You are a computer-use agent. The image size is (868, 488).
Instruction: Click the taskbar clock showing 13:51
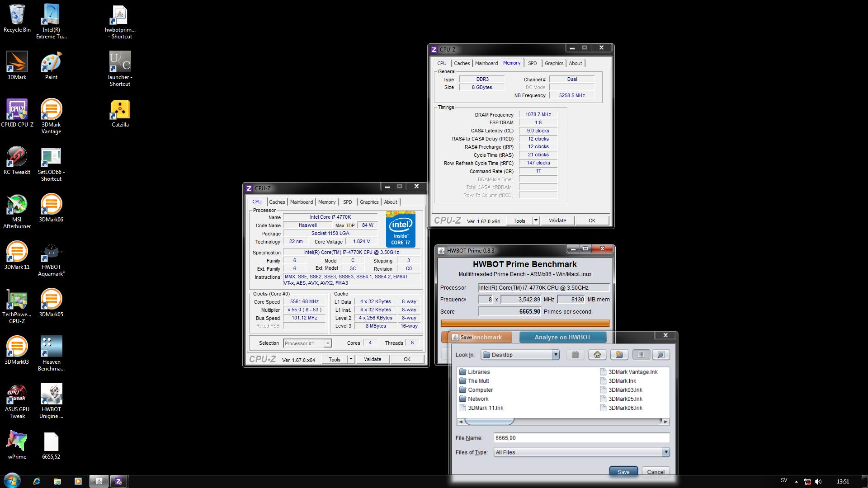[x=843, y=482]
